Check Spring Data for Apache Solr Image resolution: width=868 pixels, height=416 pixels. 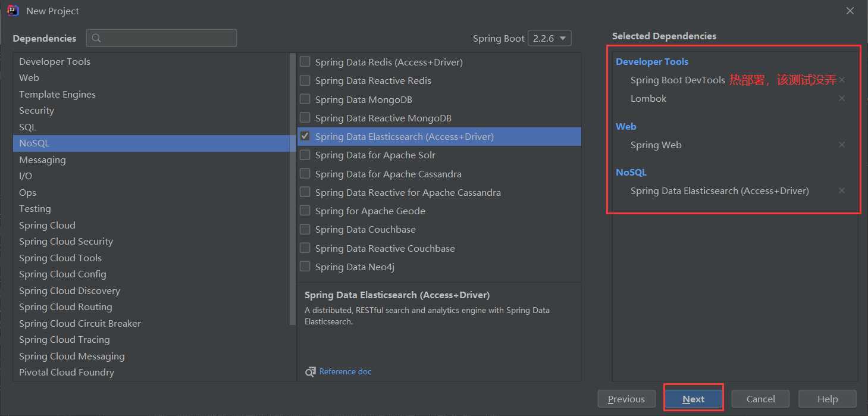[305, 155]
